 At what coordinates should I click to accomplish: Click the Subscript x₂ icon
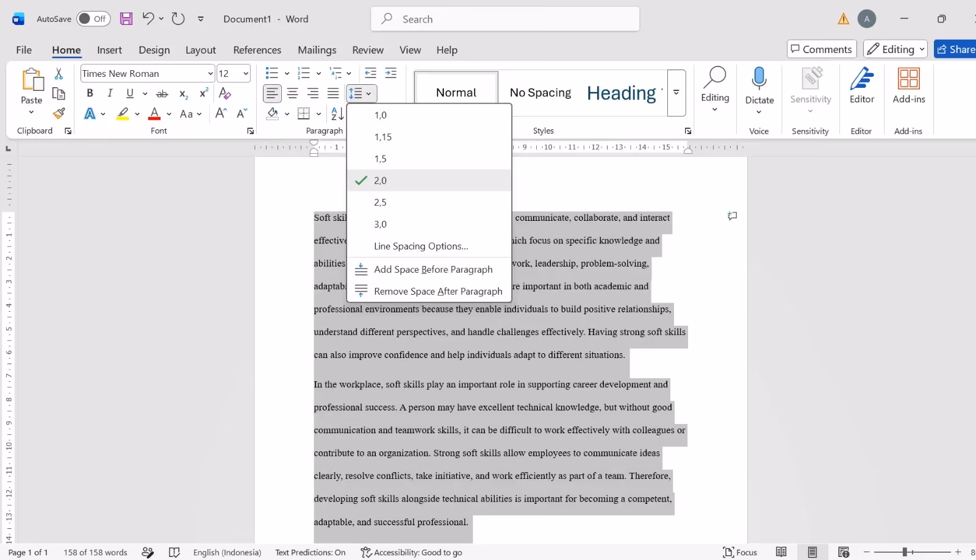pos(183,93)
